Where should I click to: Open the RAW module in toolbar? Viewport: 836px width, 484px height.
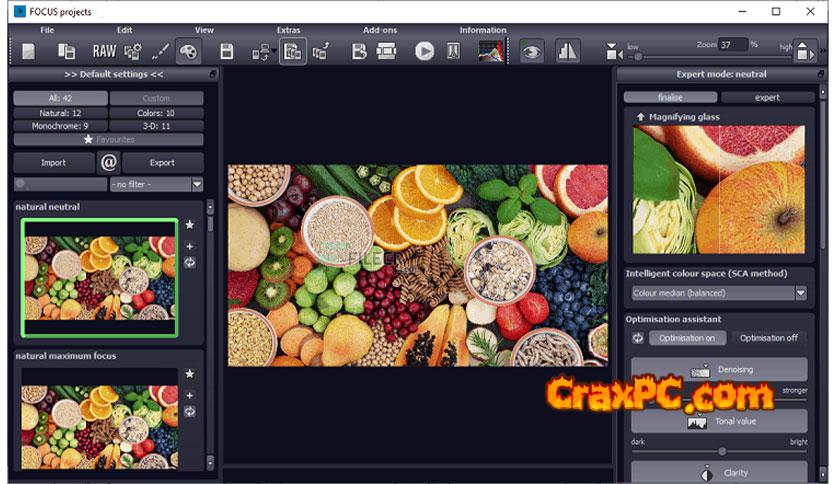pyautogui.click(x=104, y=51)
